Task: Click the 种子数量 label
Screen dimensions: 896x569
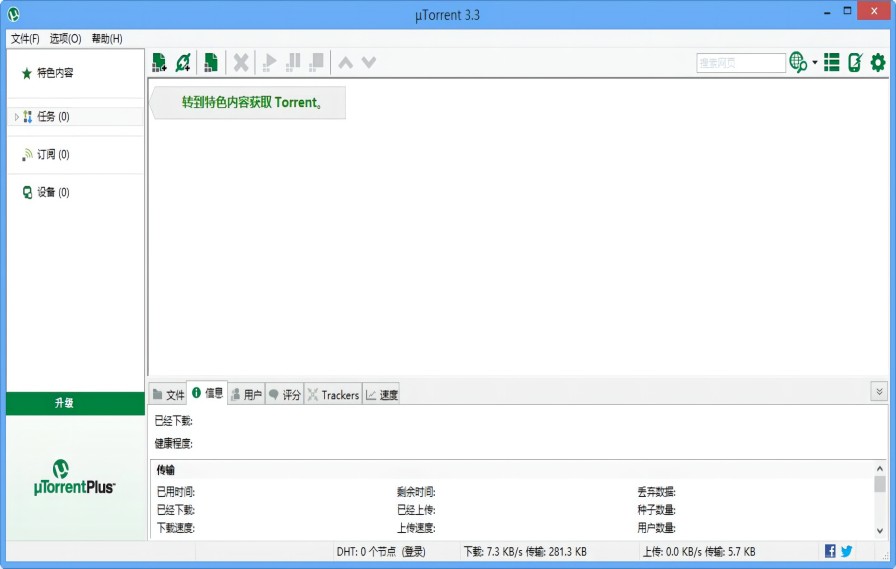Action: click(x=656, y=510)
